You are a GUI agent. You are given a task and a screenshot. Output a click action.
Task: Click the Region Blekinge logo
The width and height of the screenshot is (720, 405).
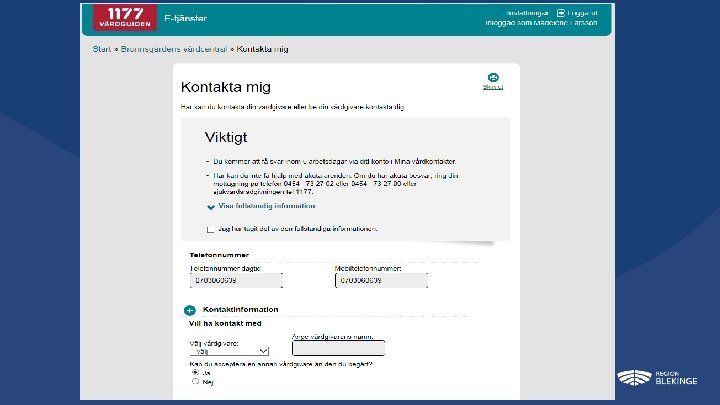pos(657,378)
